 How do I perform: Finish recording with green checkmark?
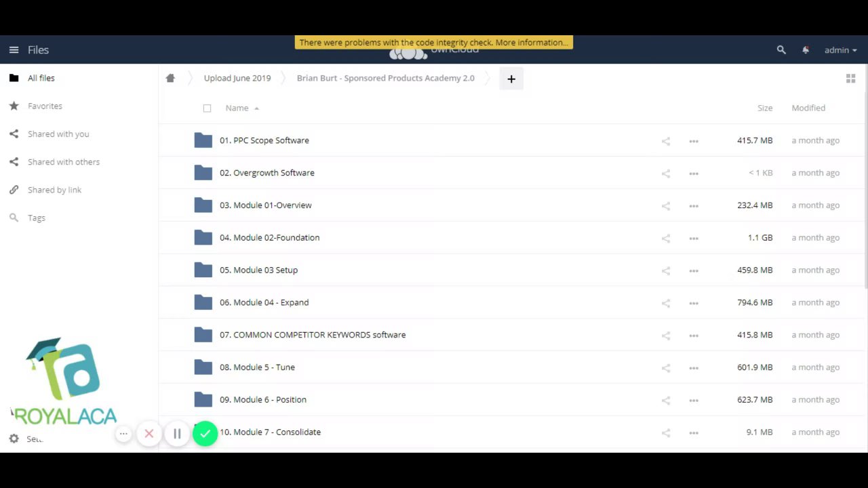(205, 434)
